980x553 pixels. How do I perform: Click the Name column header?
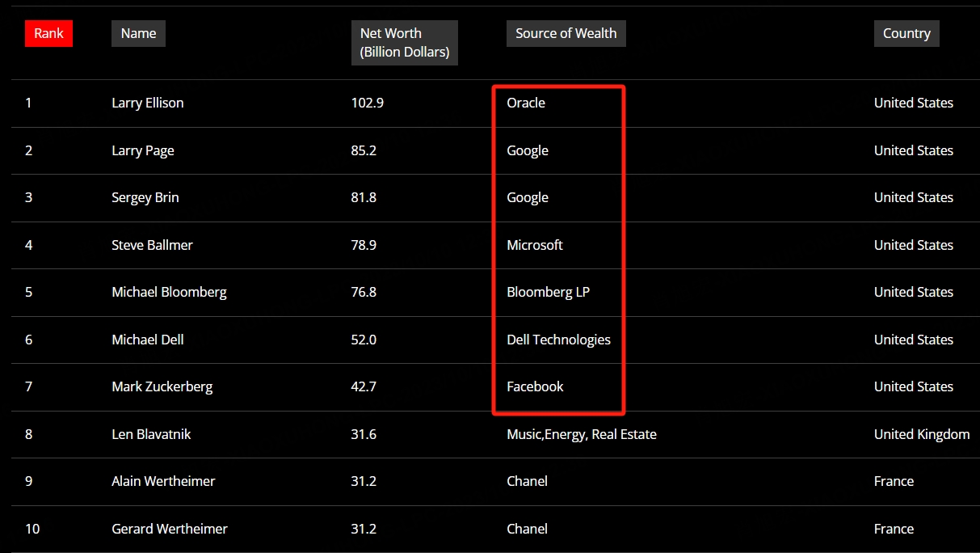tap(138, 33)
